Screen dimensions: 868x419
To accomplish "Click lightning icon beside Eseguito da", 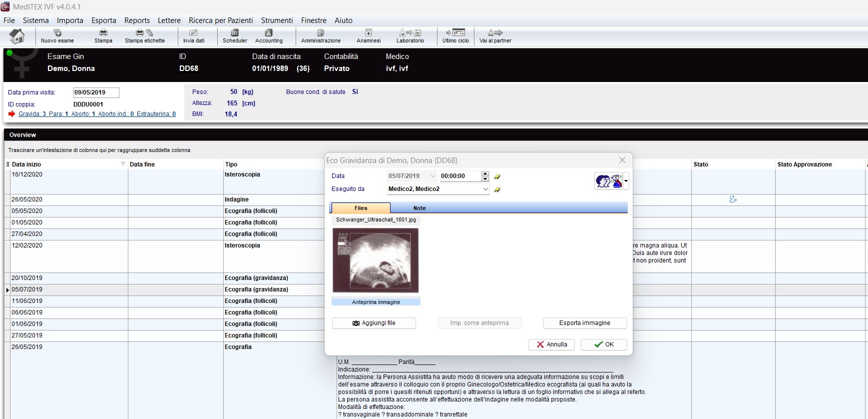I will [497, 189].
